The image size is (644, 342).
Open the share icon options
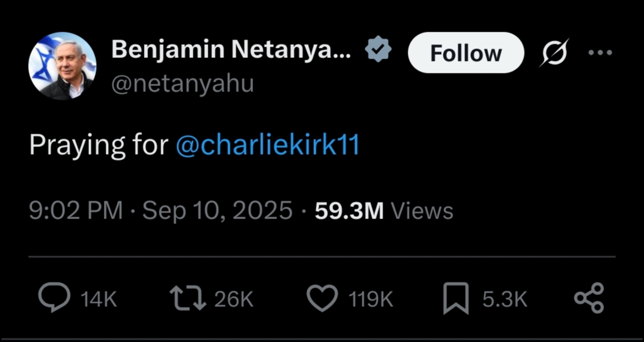pyautogui.click(x=588, y=298)
